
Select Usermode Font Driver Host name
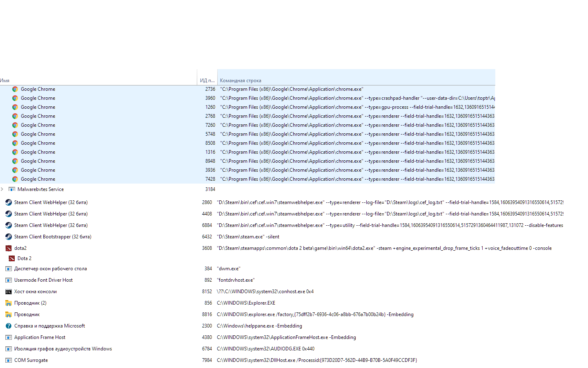coord(43,280)
